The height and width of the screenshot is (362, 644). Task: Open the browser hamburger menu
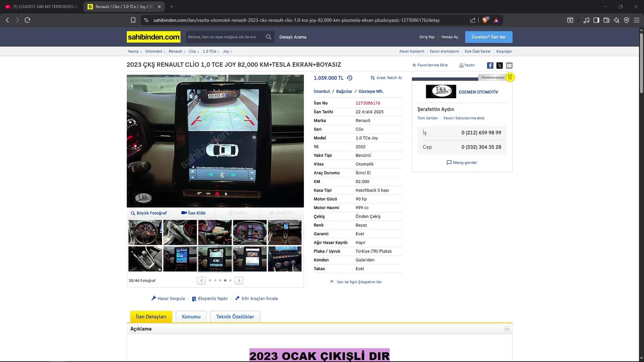click(x=636, y=20)
